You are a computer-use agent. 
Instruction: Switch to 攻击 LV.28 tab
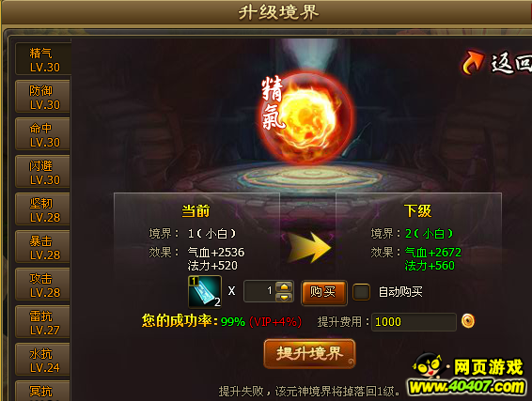[x=42, y=285]
